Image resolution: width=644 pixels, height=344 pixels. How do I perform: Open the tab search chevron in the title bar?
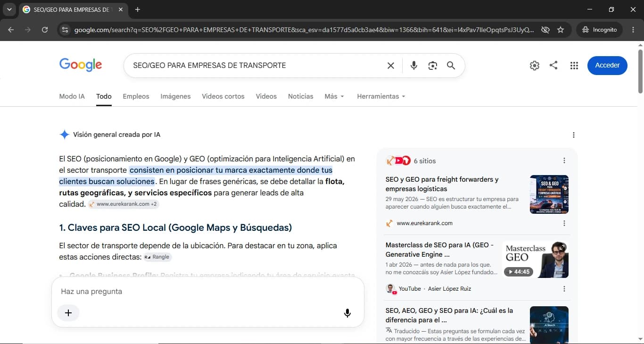tap(9, 9)
